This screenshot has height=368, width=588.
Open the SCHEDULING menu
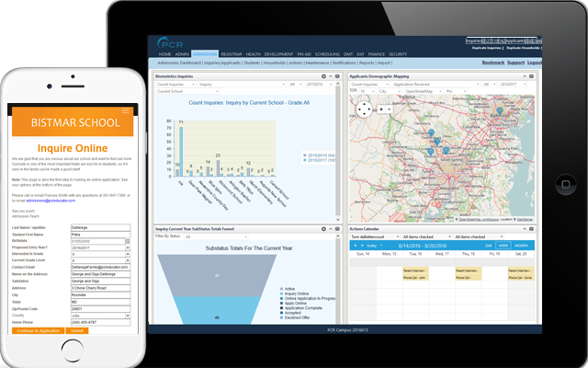tap(327, 54)
